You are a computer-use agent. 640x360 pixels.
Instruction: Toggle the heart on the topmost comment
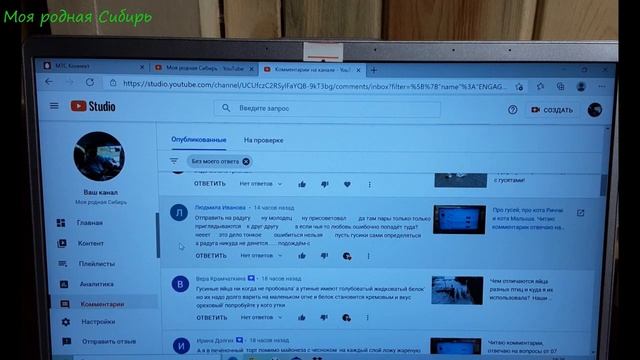coord(347,184)
